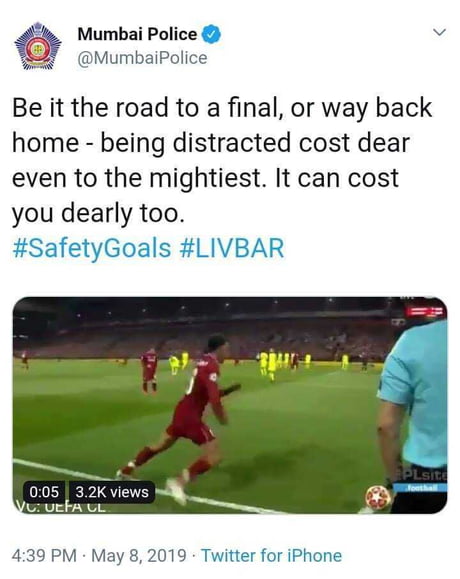460x579 pixels.
Task: Open the #SafetyGoals hashtag
Action: [x=92, y=248]
